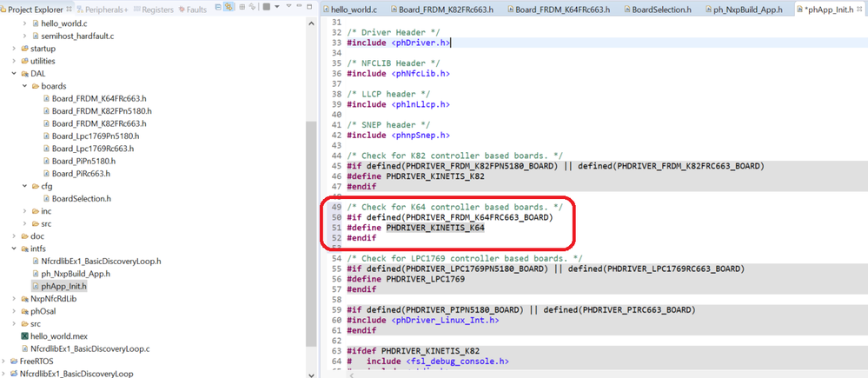The height and width of the screenshot is (378, 868).
Task: Click the Collapse All icon in Project Explorer
Action: [218, 7]
